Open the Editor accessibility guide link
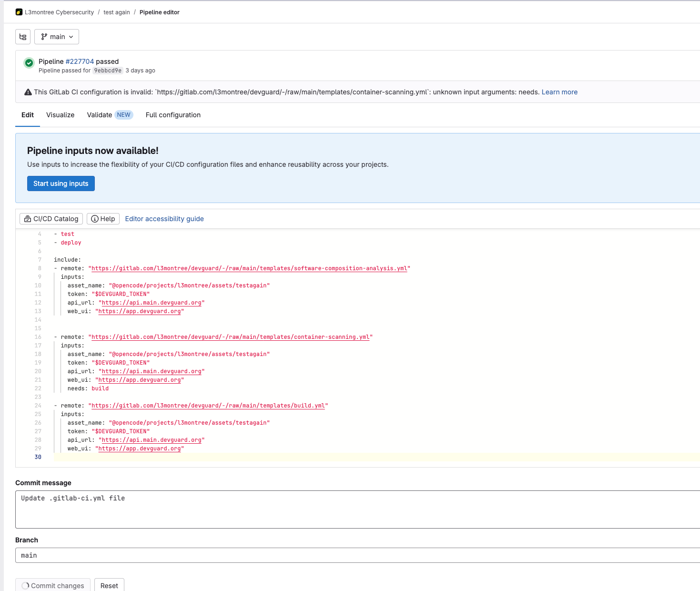Screen dimensions: 700x591 [164, 219]
